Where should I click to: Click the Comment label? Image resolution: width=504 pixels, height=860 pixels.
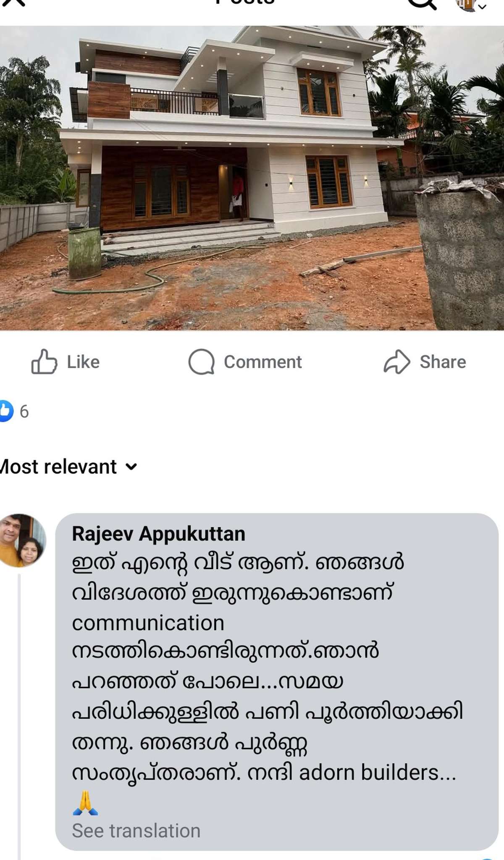tap(263, 362)
